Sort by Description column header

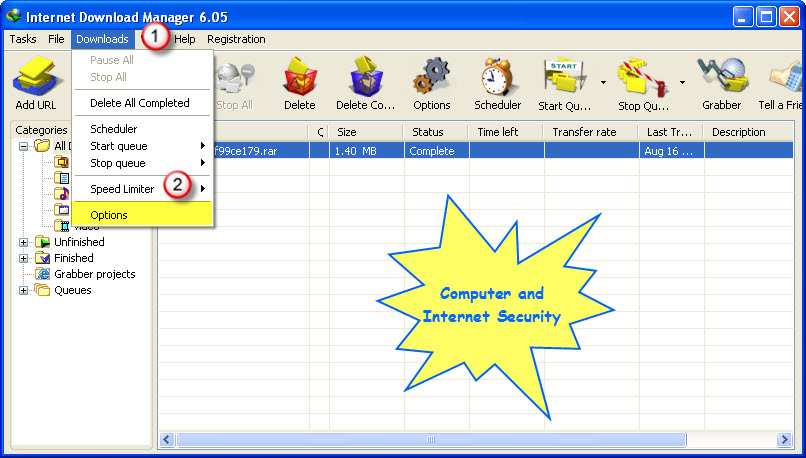pyautogui.click(x=748, y=132)
